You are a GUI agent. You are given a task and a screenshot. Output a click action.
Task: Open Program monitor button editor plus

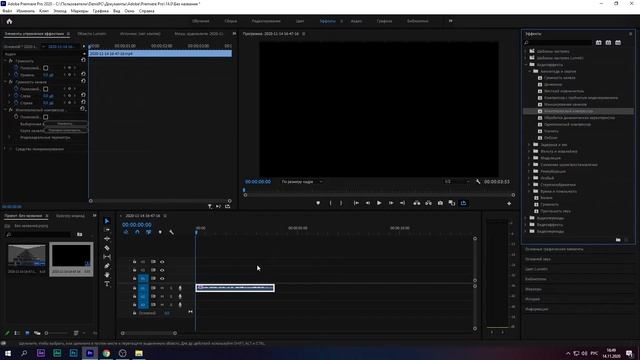[509, 203]
